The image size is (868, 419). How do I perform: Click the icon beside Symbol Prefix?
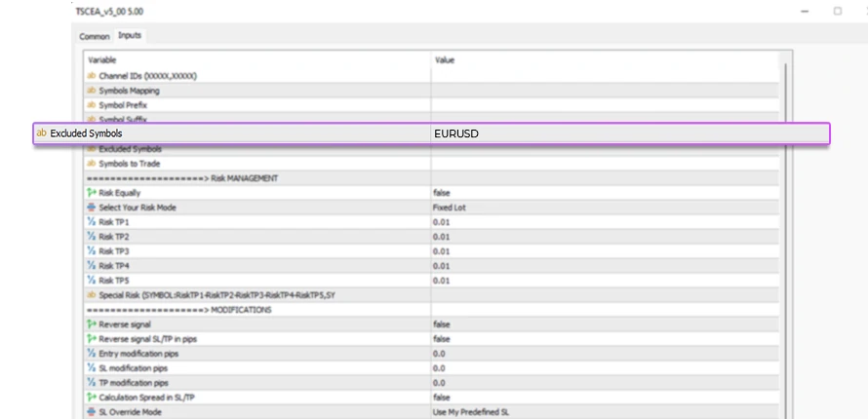(92, 104)
